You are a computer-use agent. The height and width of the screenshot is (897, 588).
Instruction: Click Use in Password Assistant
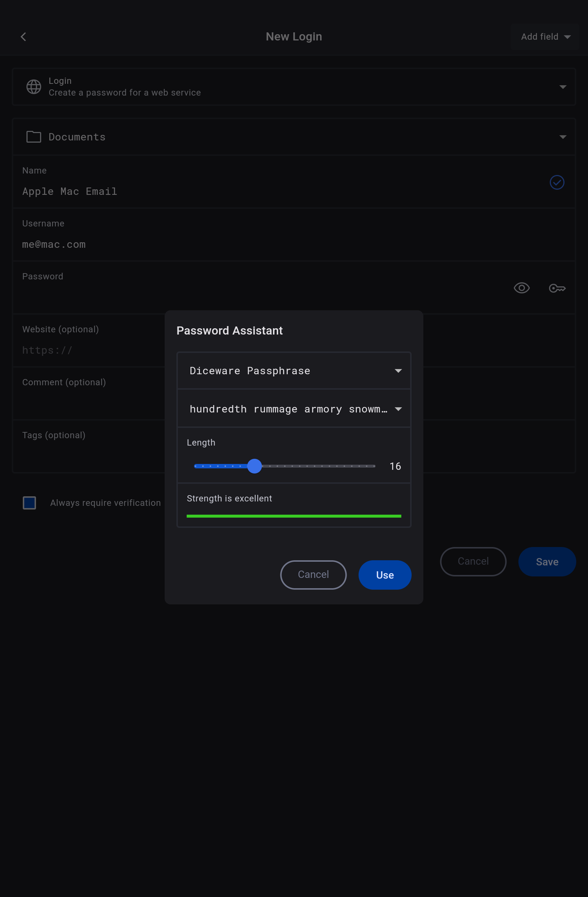(384, 575)
